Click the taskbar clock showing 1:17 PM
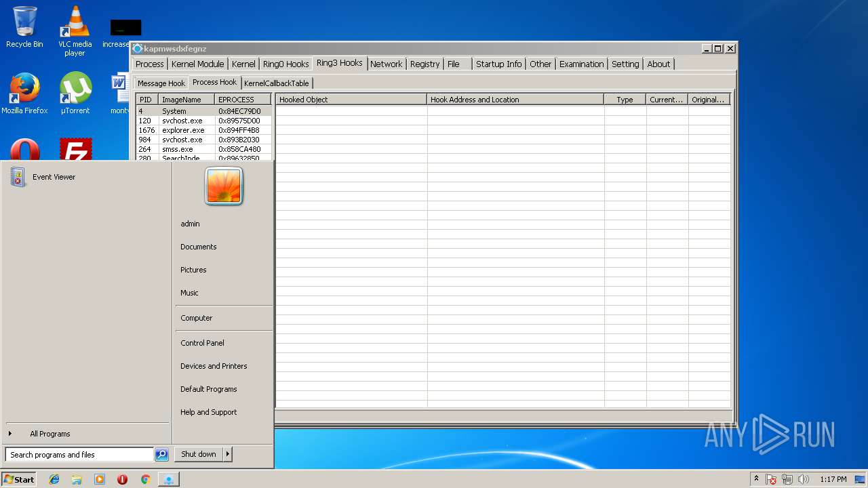This screenshot has height=488, width=868. 833,479
